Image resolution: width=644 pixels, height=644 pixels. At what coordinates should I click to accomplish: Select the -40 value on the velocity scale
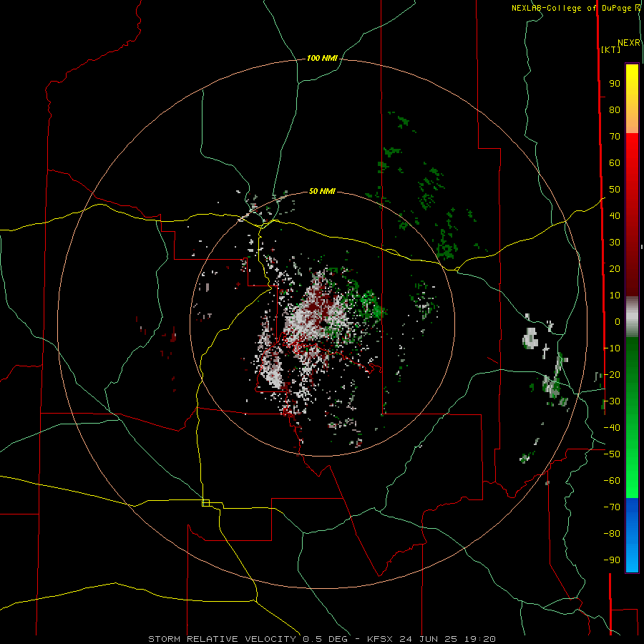coord(612,428)
